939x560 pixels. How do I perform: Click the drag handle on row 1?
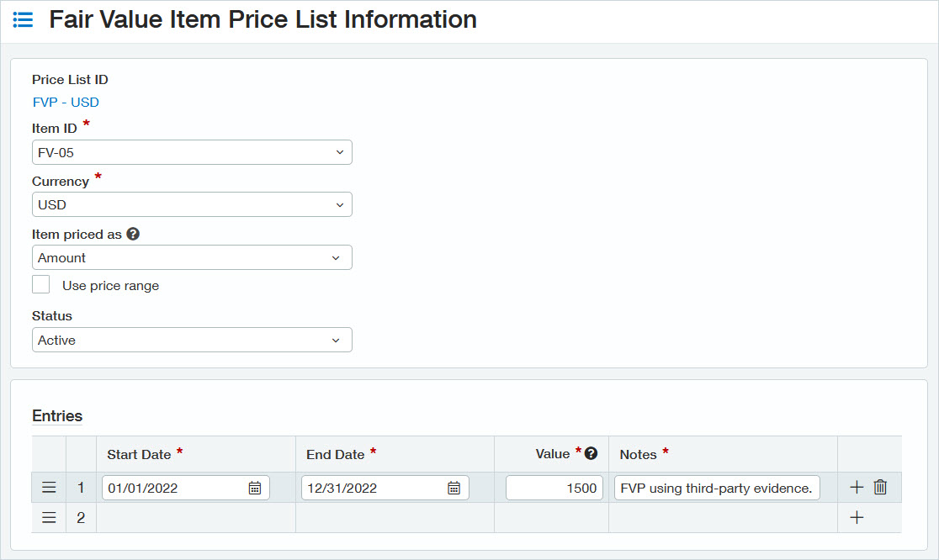point(48,486)
